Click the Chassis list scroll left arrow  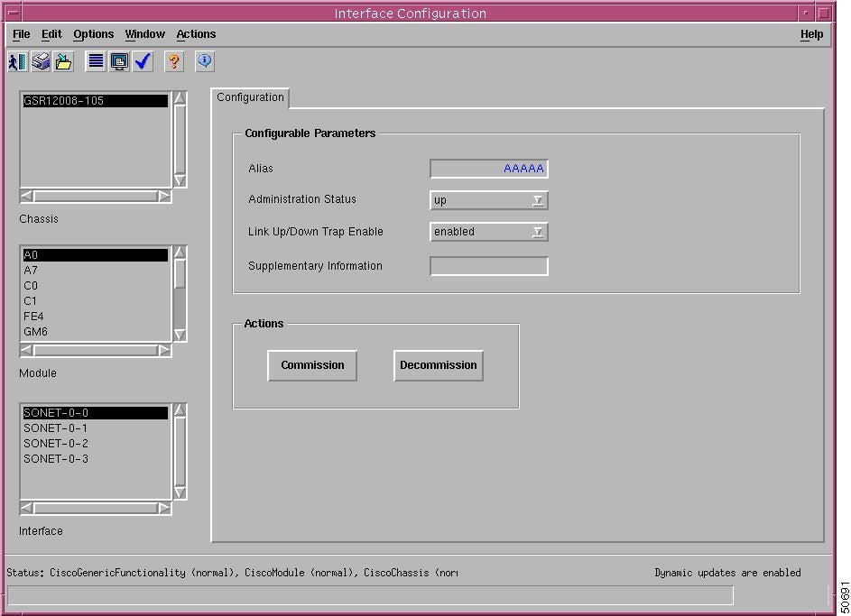26,196
